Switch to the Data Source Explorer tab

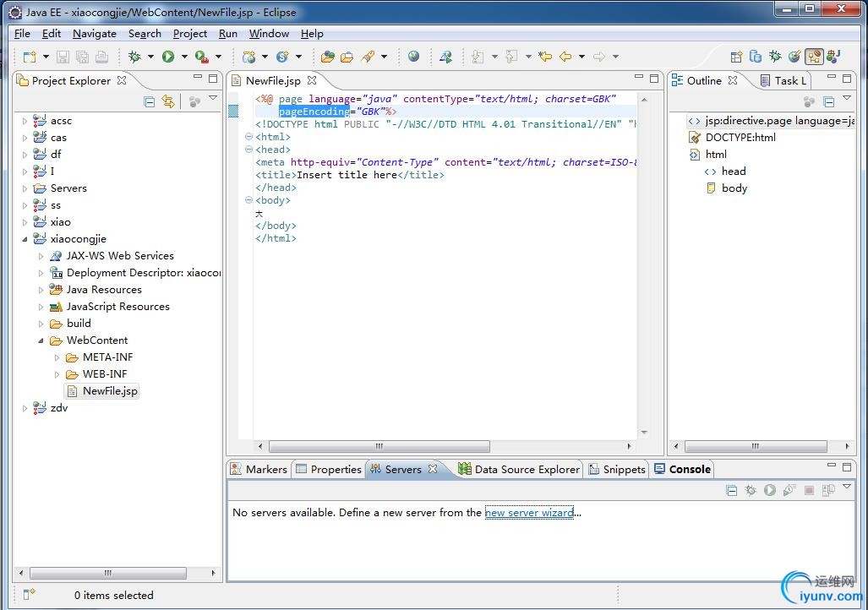(x=519, y=470)
